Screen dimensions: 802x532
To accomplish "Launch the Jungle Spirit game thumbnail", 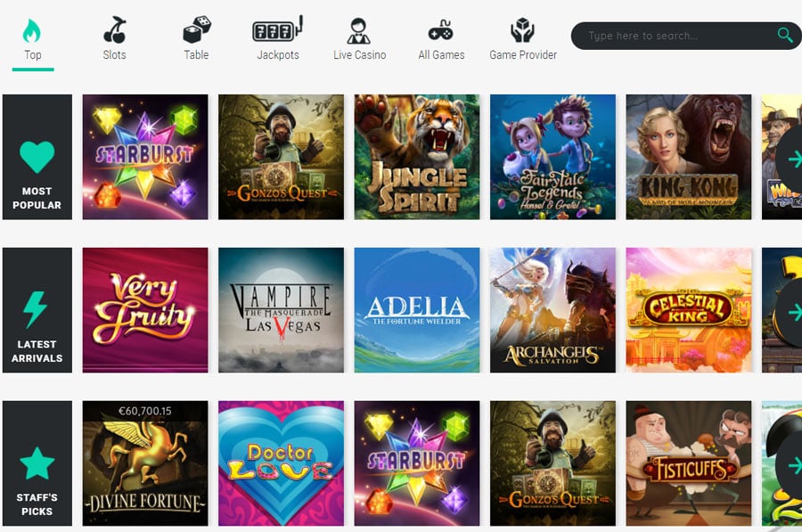I will 417,157.
